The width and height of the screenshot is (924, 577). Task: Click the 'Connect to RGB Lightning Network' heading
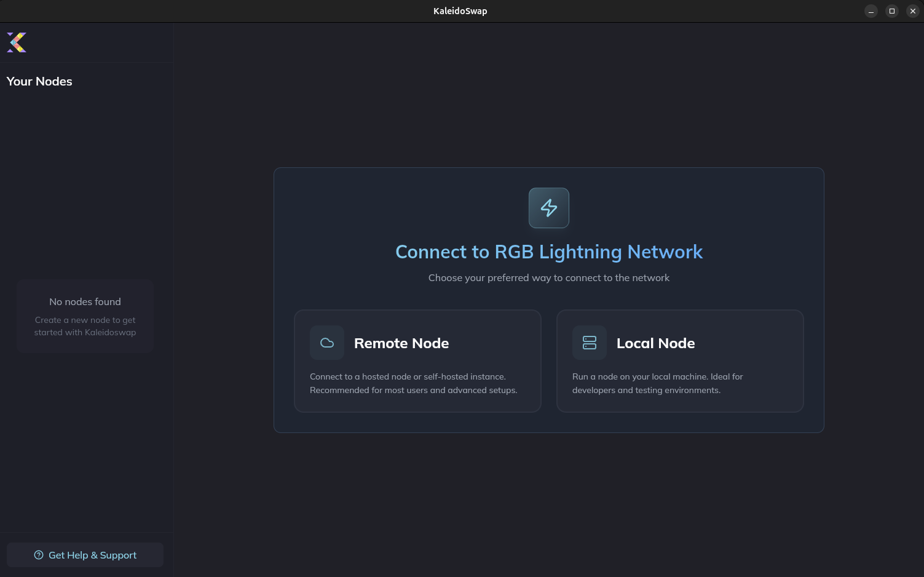click(x=549, y=252)
